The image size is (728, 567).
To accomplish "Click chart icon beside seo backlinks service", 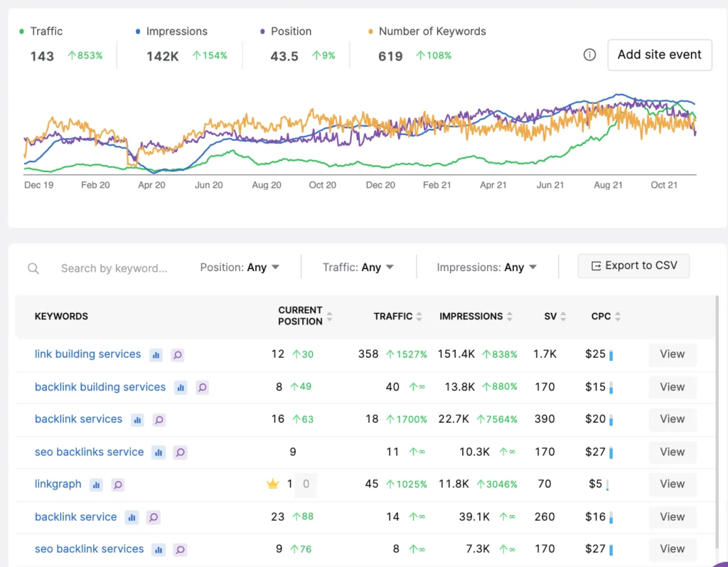I will pyautogui.click(x=159, y=452).
